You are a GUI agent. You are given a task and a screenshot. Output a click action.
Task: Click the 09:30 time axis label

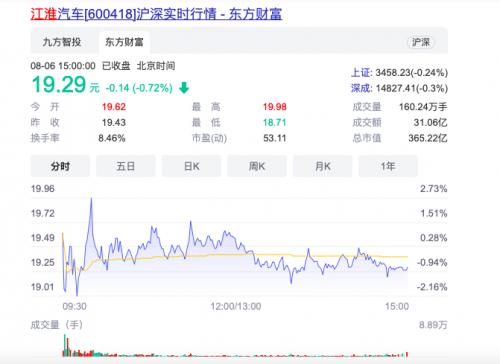point(74,306)
